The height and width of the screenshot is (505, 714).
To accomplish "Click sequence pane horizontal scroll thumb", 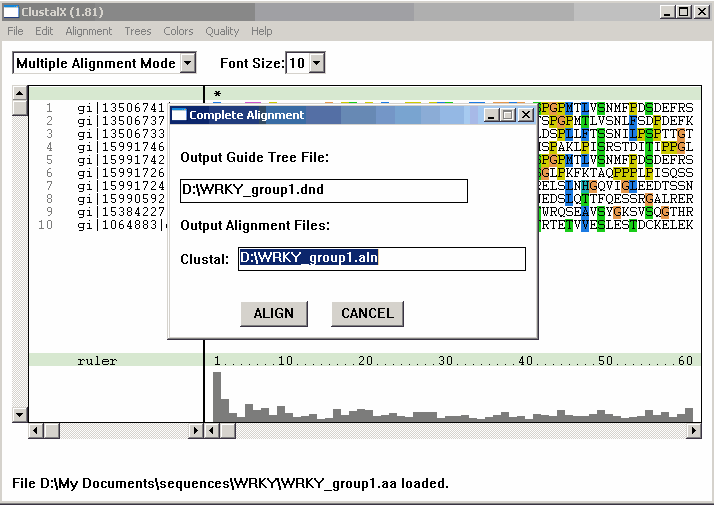I will pyautogui.click(x=228, y=430).
